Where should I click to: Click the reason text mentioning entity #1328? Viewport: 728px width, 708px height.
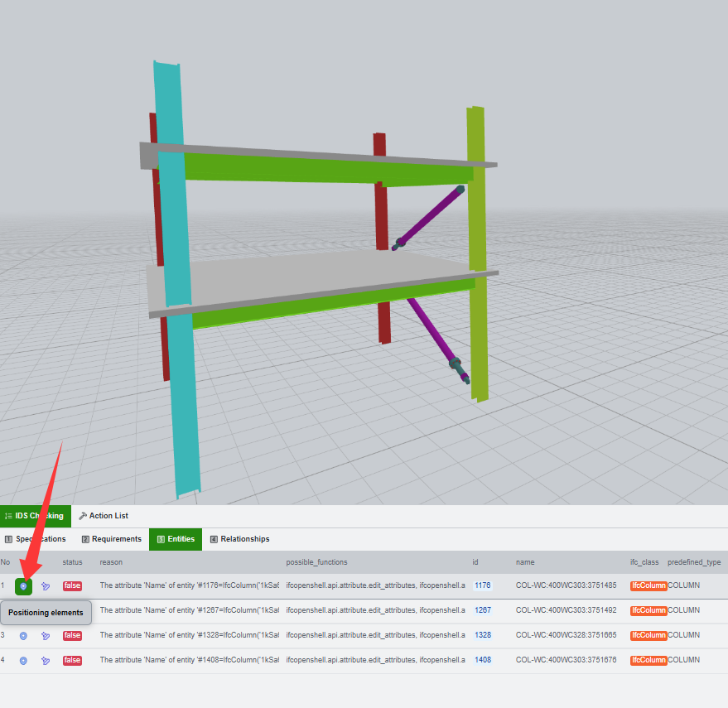click(x=190, y=635)
